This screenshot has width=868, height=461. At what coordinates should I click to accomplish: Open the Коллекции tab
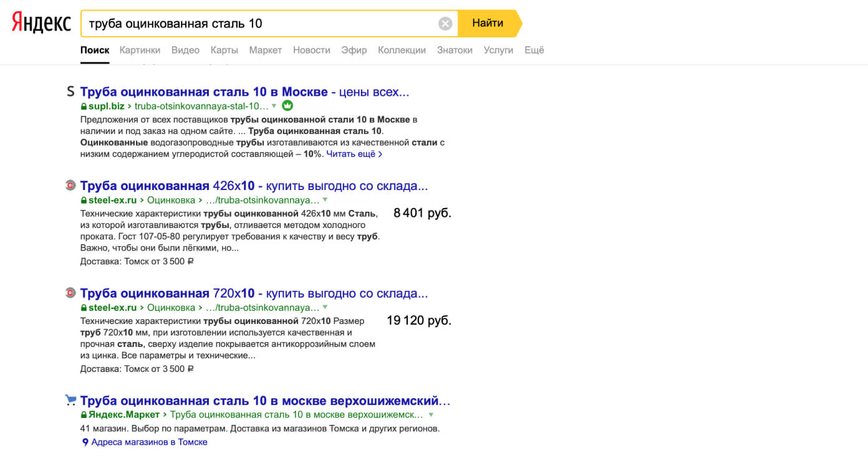pos(402,50)
